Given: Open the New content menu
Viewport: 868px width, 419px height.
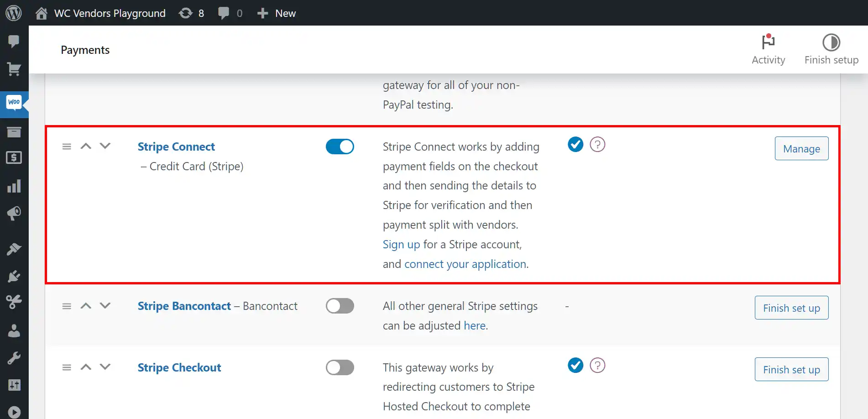Looking at the screenshot, I should coord(277,13).
